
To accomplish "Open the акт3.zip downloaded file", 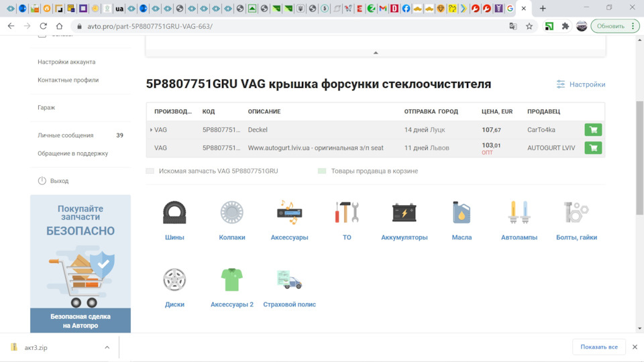I will [36, 347].
